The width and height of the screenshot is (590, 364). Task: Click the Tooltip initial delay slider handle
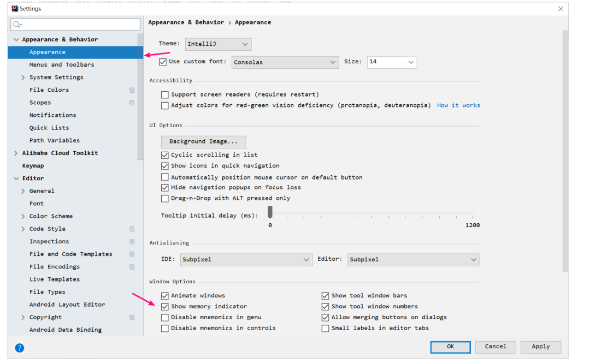[x=270, y=212]
